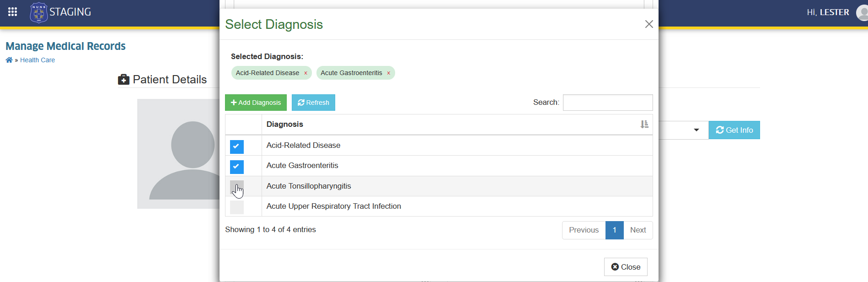Click the Patient Details briefcase icon
This screenshot has height=282, width=868.
coord(123,80)
